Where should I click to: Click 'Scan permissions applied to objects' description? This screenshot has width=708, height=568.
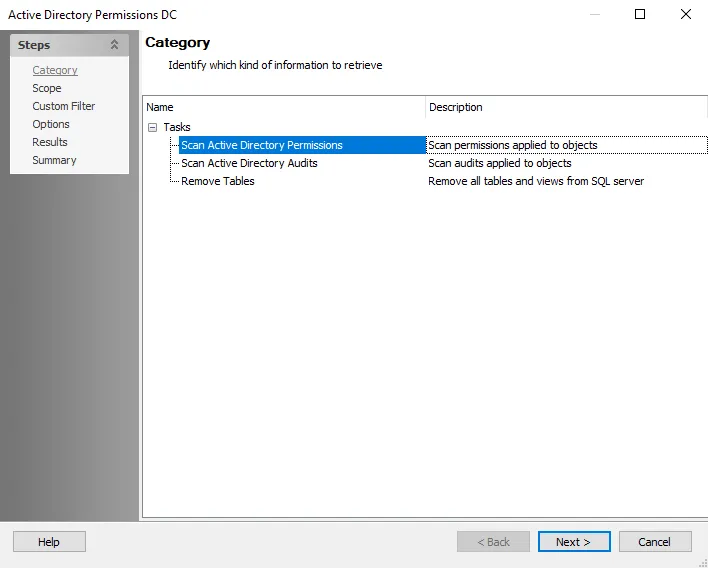click(512, 145)
